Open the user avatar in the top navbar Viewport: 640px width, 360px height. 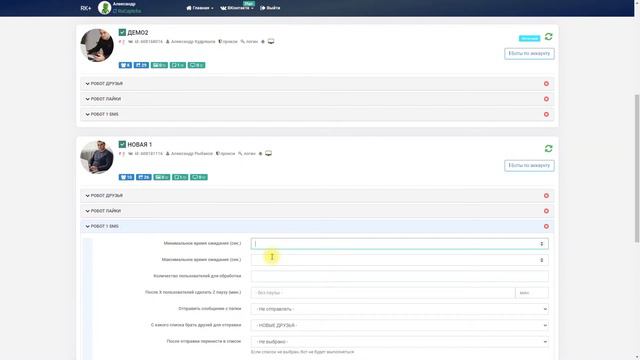click(x=104, y=8)
